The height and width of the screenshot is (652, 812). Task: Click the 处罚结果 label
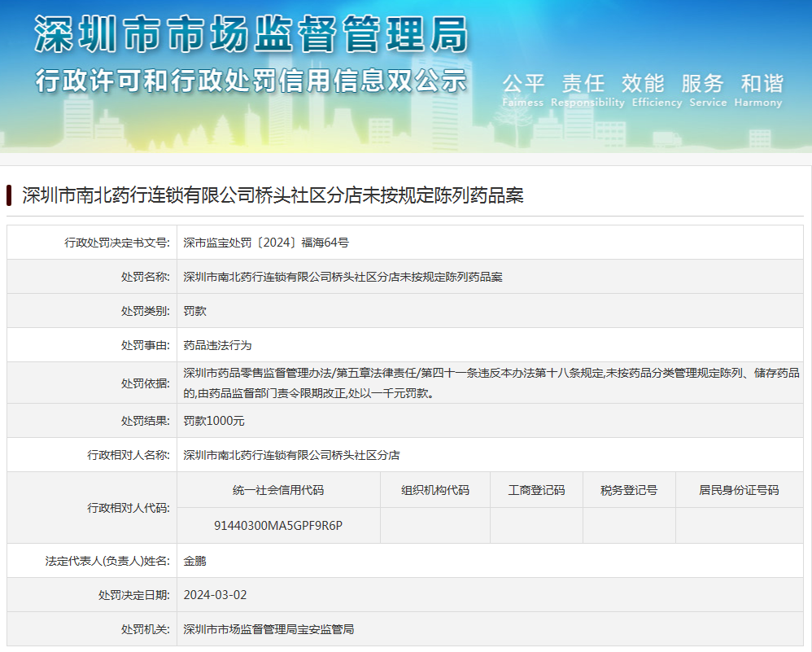point(145,421)
